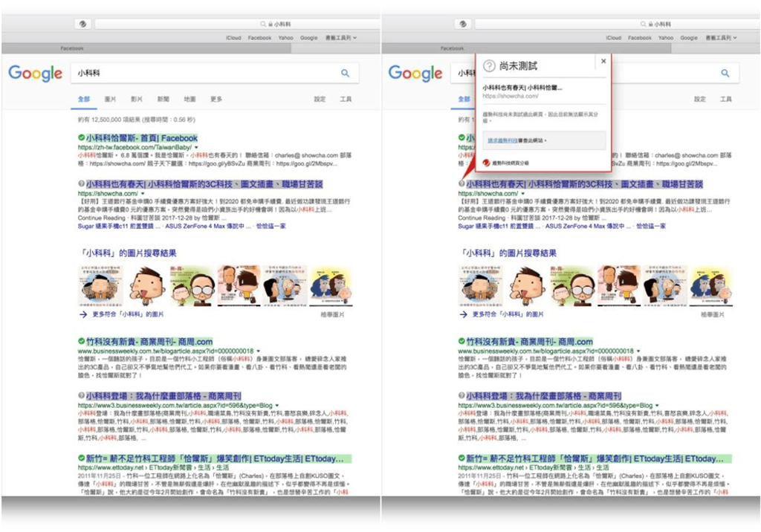
Task: Click Facebook bookmark in right window
Action: [640, 38]
